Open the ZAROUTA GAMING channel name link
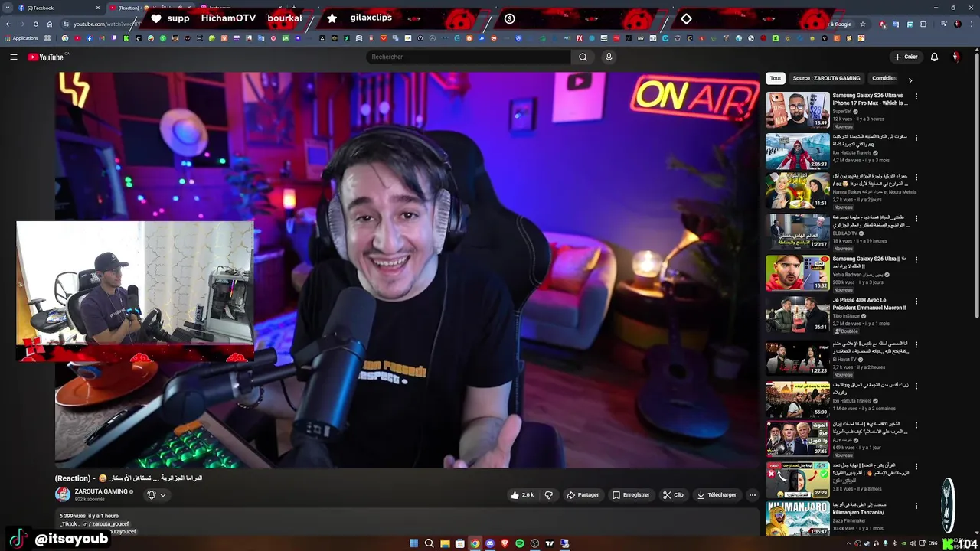The image size is (980, 551). pos(101,491)
